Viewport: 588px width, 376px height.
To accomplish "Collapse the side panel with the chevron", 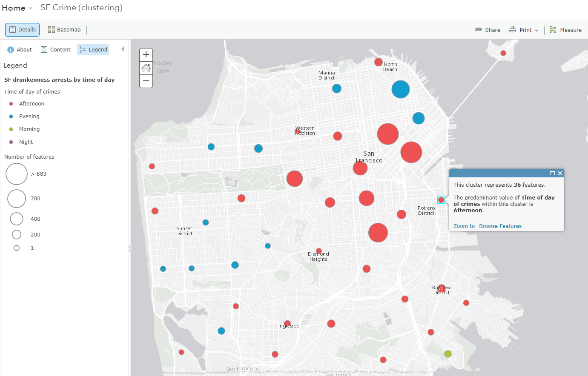I will coord(123,49).
